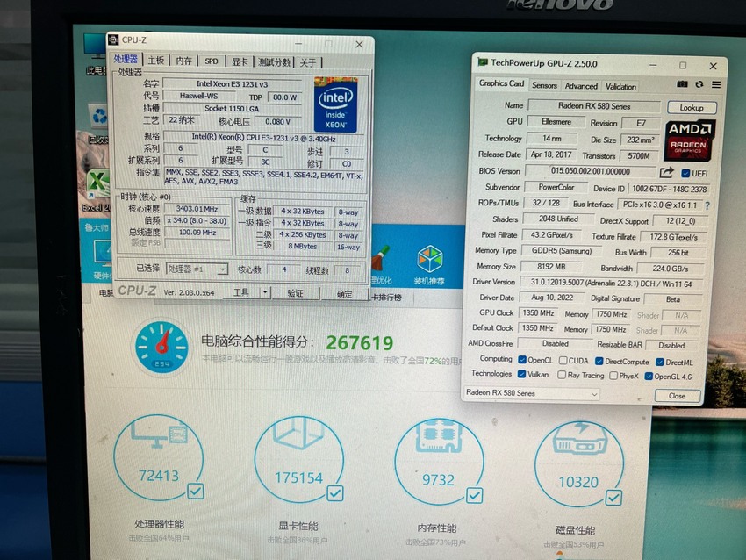Viewport: 746px width, 560px height.
Task: Open the Advanced tab in GPU-Z
Action: 581,86
